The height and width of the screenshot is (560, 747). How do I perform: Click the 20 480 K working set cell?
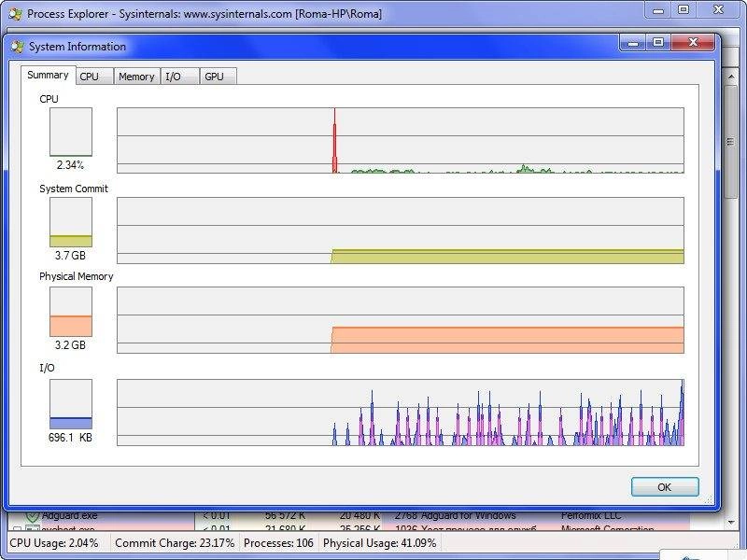359,516
